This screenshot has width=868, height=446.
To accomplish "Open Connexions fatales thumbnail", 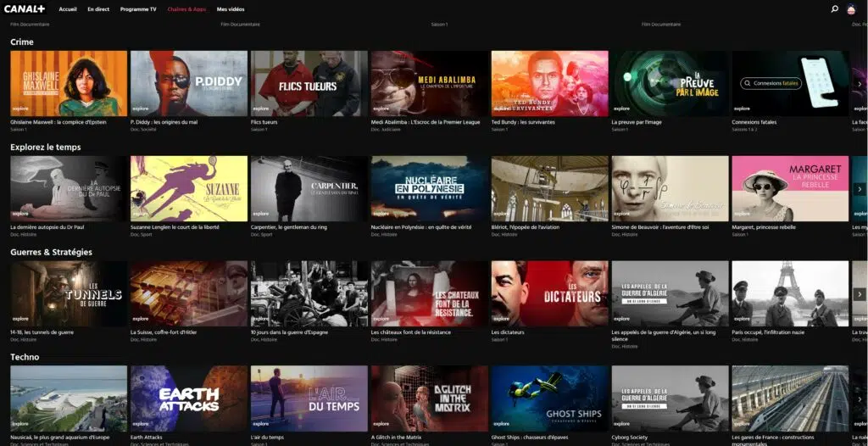I will click(x=790, y=84).
